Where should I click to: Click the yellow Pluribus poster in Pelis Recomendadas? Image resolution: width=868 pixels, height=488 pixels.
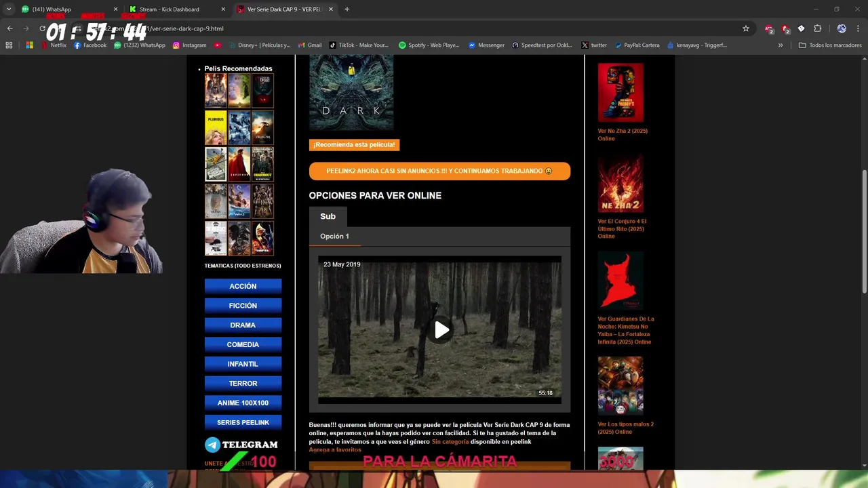tap(216, 127)
